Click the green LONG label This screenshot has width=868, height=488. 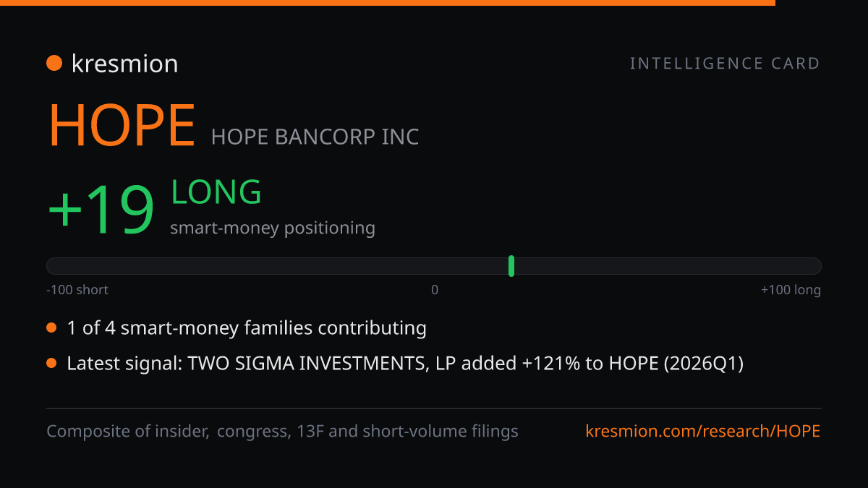coord(216,192)
